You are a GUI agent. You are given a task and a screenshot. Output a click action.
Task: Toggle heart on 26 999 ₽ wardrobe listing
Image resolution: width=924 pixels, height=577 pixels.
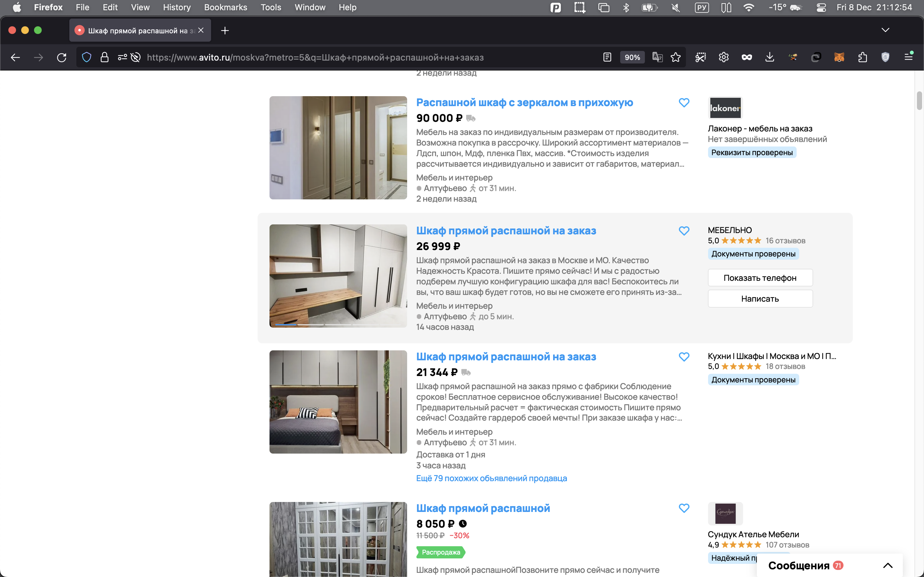pos(684,231)
